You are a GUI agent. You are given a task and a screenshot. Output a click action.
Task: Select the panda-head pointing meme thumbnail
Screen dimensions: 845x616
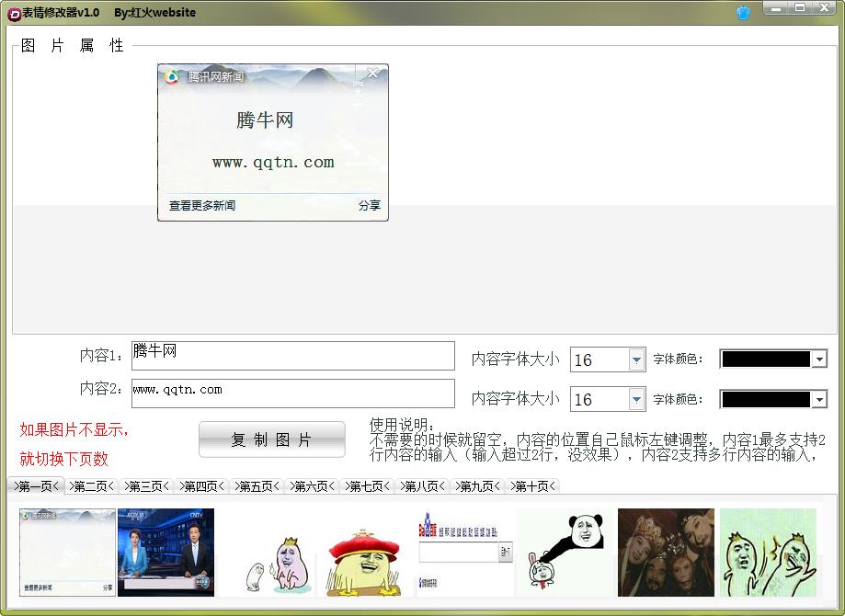[565, 552]
